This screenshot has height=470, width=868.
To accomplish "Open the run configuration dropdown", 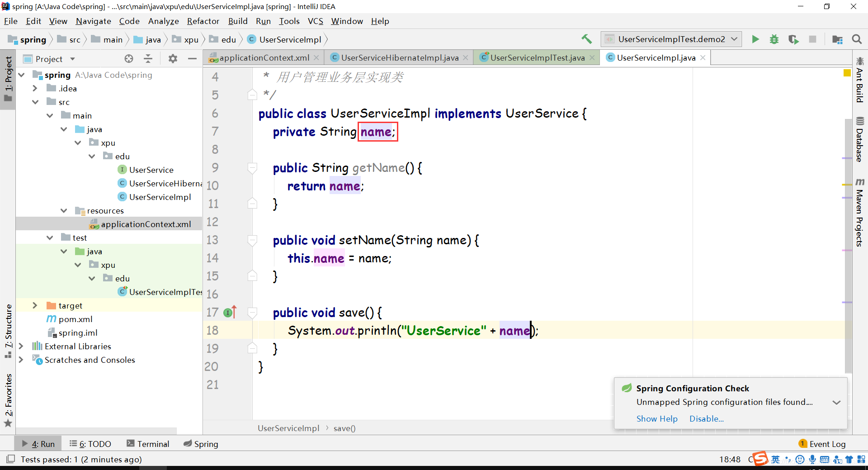I will tap(671, 39).
